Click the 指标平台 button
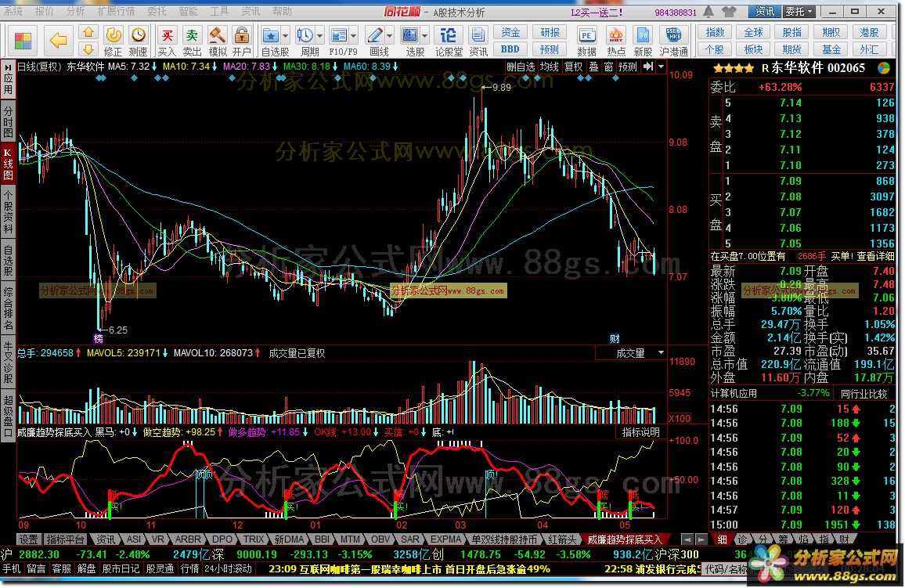 (x=66, y=539)
